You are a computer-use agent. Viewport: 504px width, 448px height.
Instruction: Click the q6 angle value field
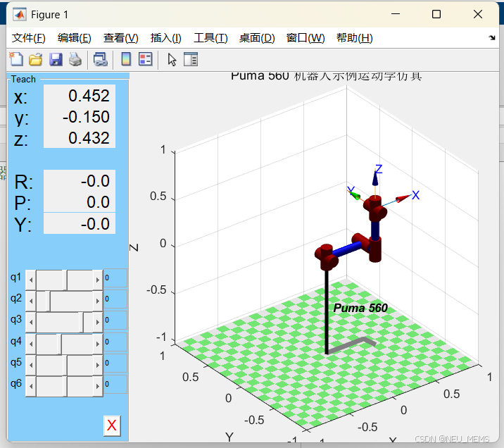[115, 385]
